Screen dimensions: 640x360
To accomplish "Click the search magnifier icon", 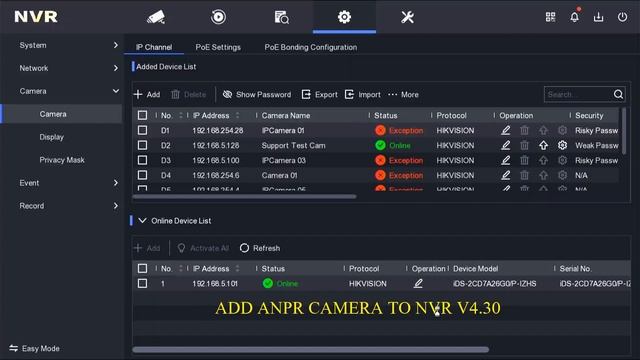I will coord(618,94).
